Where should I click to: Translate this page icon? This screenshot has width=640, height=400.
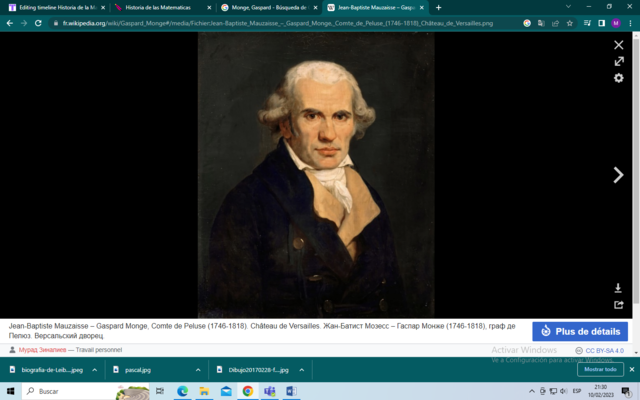coord(541,23)
